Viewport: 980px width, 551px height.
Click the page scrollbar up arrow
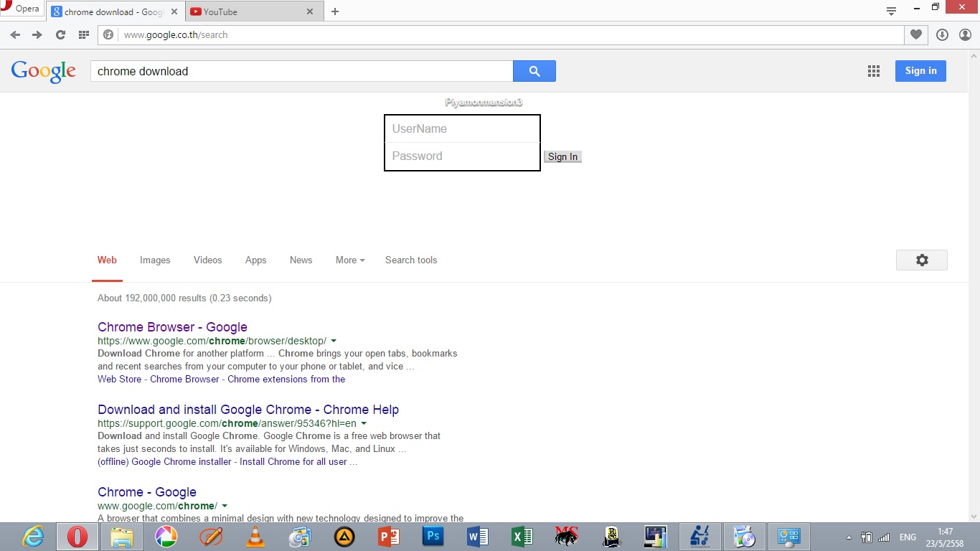pos(974,56)
